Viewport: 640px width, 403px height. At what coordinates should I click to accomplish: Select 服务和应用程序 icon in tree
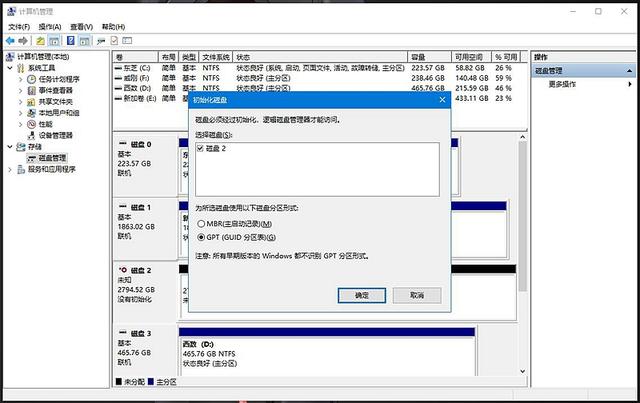tap(21, 169)
